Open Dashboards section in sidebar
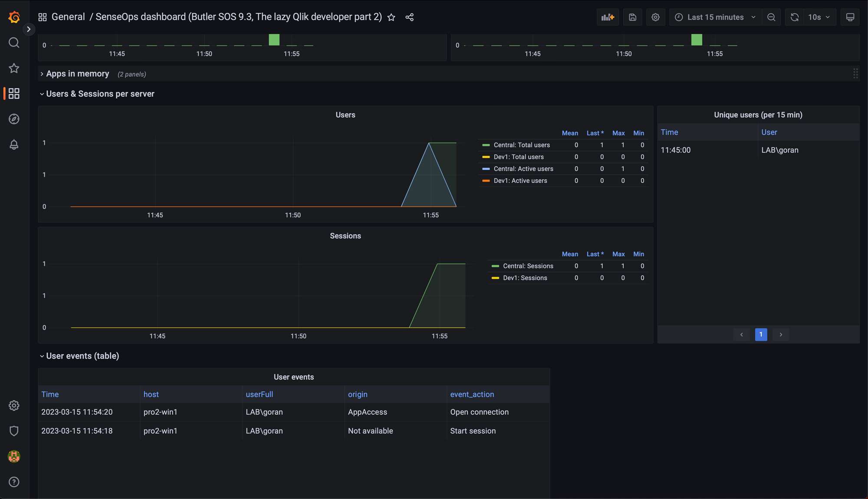The height and width of the screenshot is (499, 868). click(14, 93)
